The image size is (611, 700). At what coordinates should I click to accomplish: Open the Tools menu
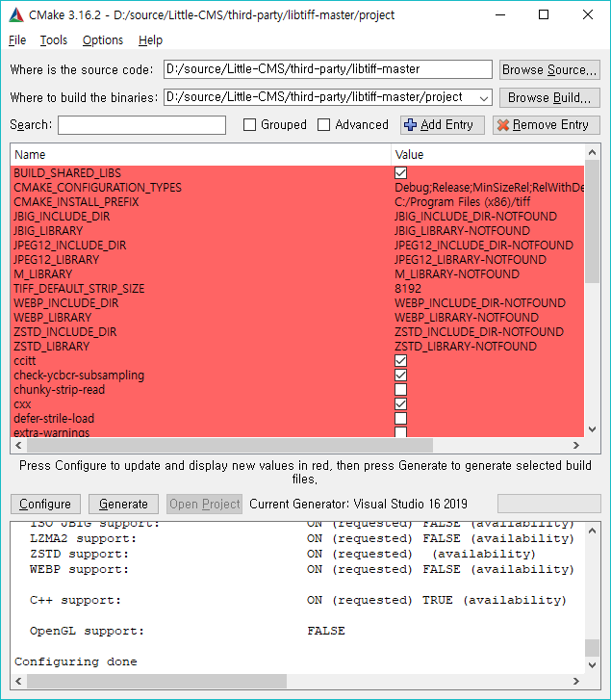click(x=54, y=40)
